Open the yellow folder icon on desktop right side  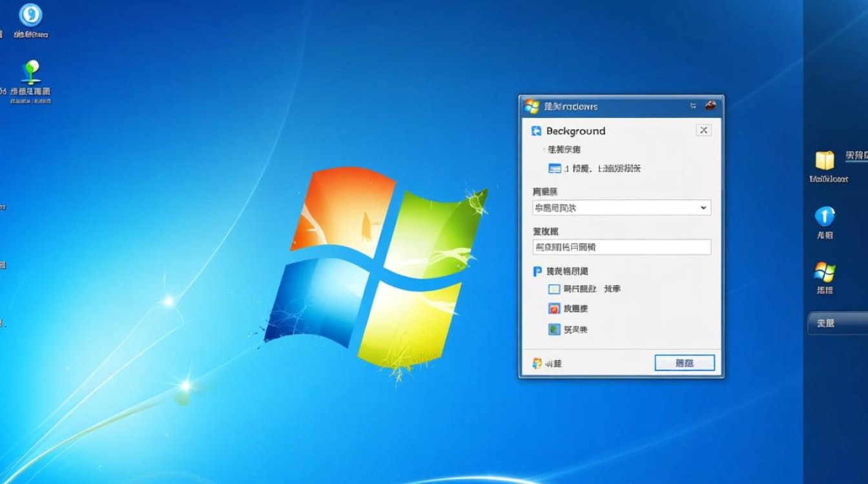825,161
